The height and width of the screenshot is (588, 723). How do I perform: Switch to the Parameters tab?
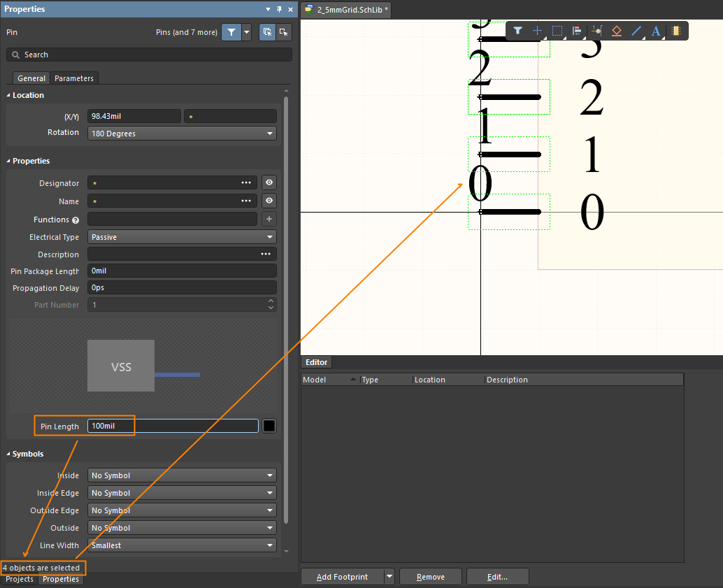pyautogui.click(x=74, y=78)
